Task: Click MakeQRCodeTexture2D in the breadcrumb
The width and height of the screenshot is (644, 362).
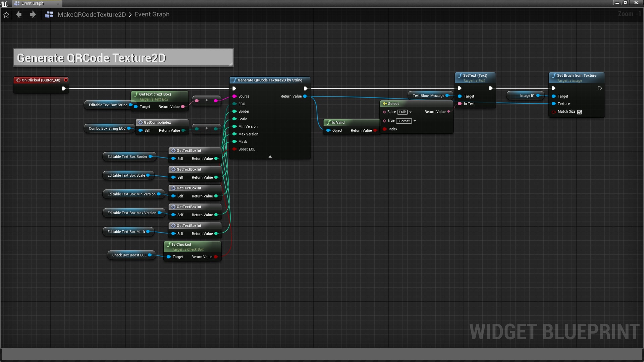Action: tap(92, 14)
